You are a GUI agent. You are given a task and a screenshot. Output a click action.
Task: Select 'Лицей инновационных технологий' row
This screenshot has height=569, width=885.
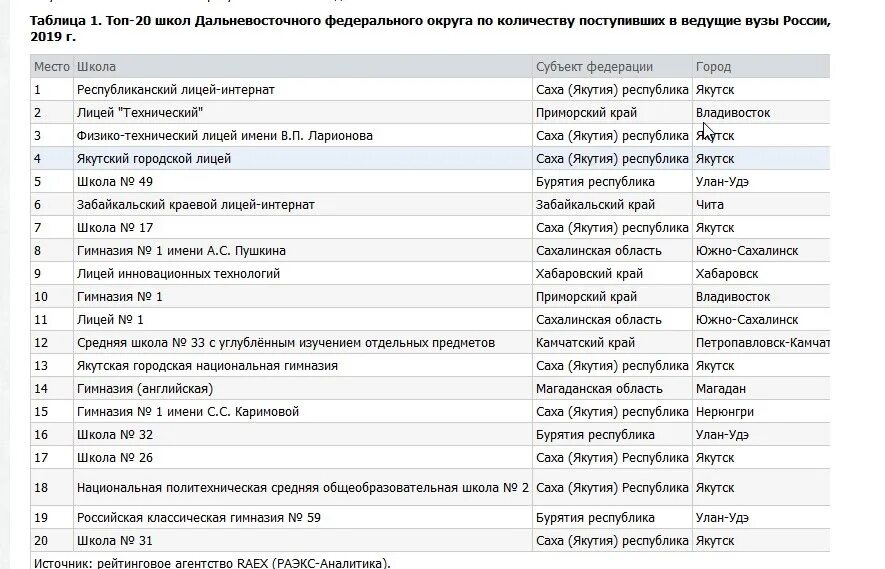click(x=430, y=274)
